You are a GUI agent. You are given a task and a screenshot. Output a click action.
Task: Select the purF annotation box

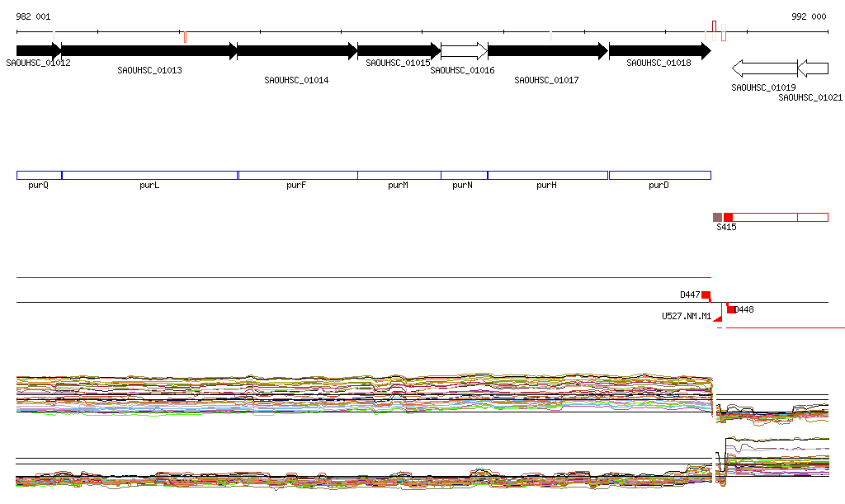(297, 175)
